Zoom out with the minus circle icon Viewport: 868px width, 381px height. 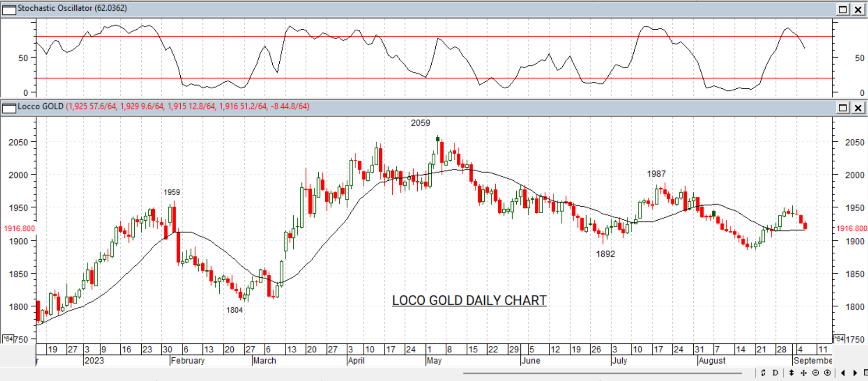(815, 373)
